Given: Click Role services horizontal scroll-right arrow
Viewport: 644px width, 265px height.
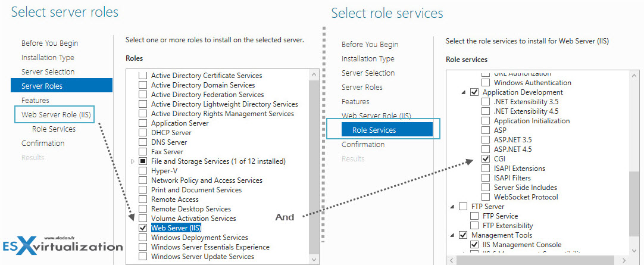Looking at the screenshot, I should coord(624,260).
